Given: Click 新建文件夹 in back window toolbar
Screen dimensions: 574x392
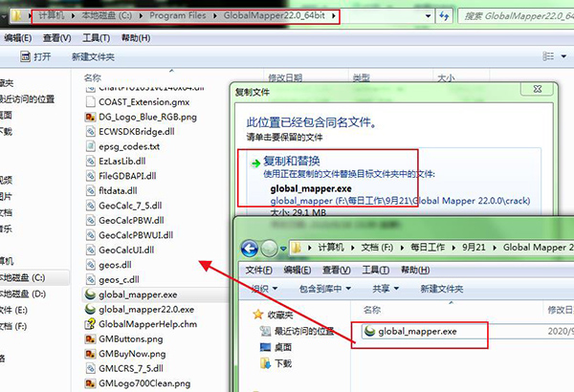Looking at the screenshot, I should [93, 56].
